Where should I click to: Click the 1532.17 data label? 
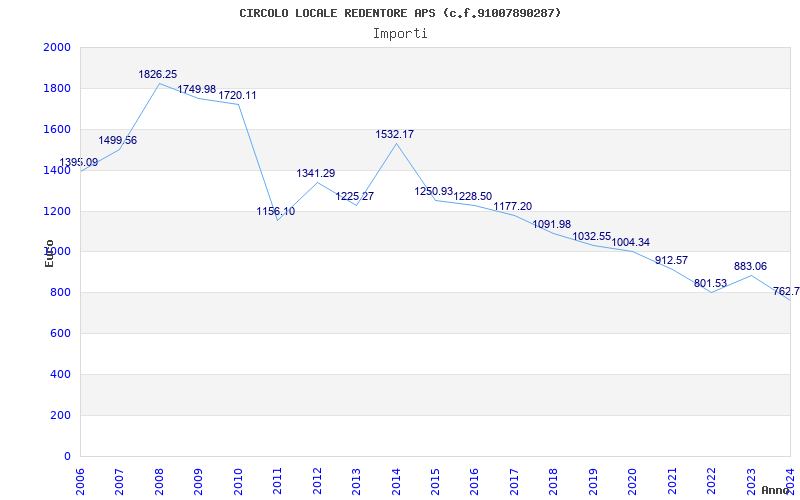[x=395, y=135]
